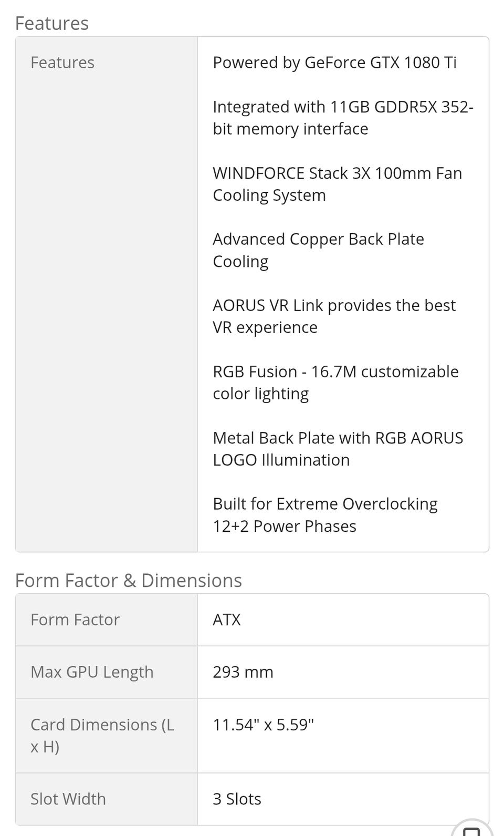Select the Slot Width label
Image resolution: width=504 pixels, height=836 pixels.
[x=68, y=799]
